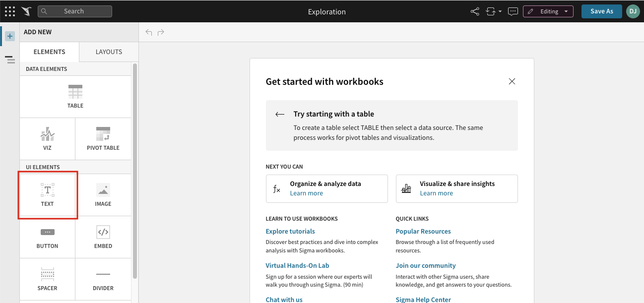Viewport: 644px width, 303px height.
Task: Add an IMAGE element
Action: [x=103, y=195]
